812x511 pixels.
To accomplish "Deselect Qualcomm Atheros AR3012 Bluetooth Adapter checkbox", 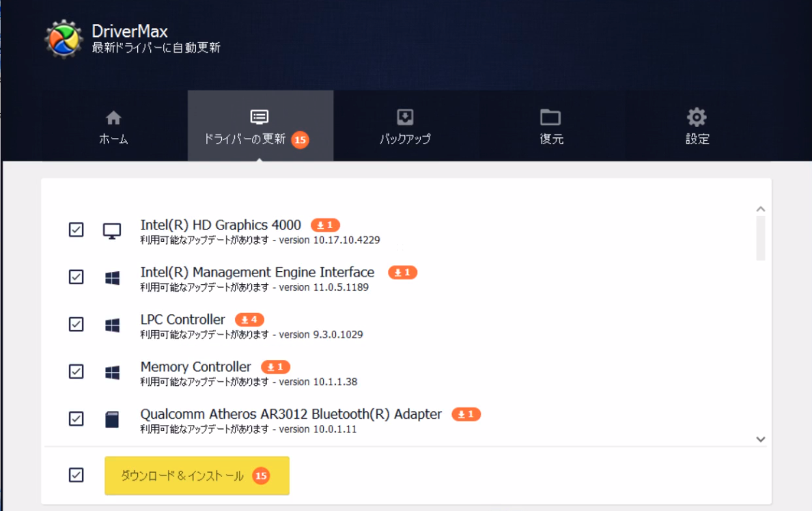I will point(76,419).
